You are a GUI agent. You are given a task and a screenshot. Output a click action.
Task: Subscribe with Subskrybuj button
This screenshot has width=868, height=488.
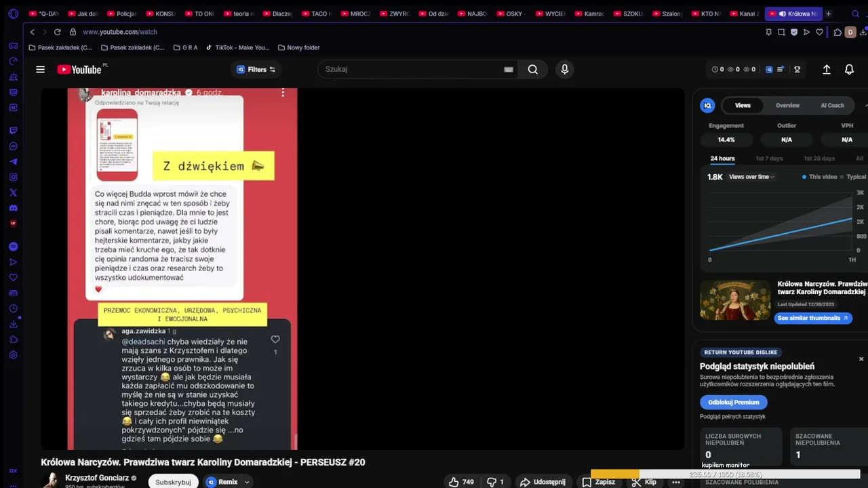173,482
